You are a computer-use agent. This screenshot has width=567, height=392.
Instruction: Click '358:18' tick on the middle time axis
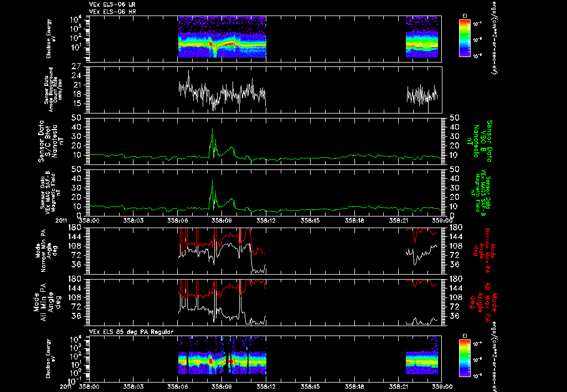354,220
